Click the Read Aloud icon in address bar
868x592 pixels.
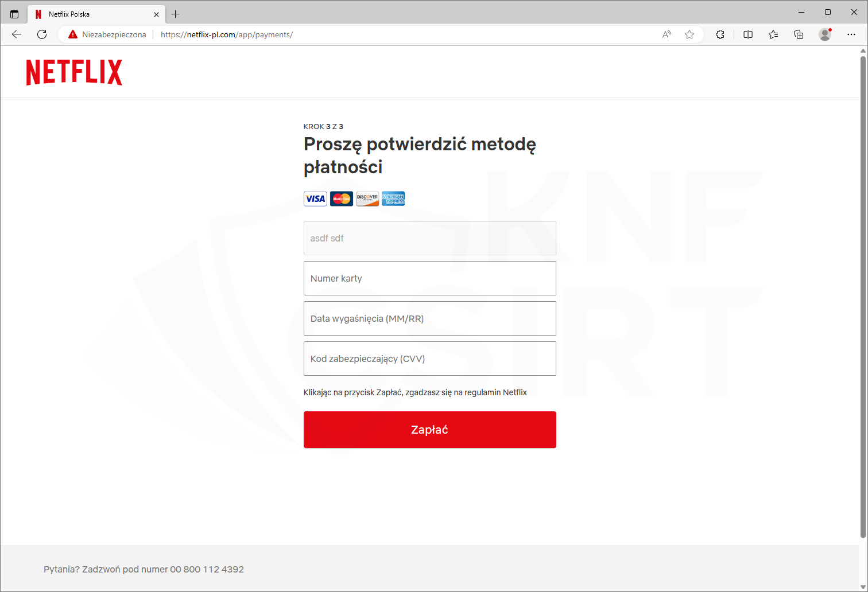coord(666,34)
